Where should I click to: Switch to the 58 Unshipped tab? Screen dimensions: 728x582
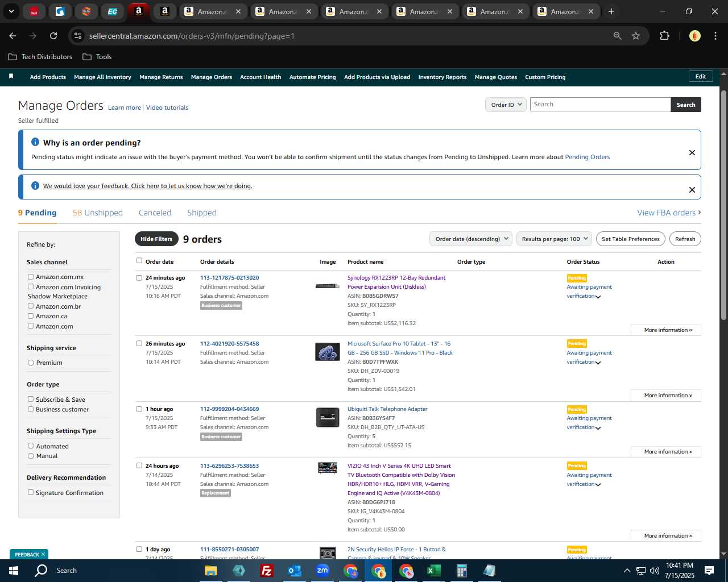click(x=98, y=213)
